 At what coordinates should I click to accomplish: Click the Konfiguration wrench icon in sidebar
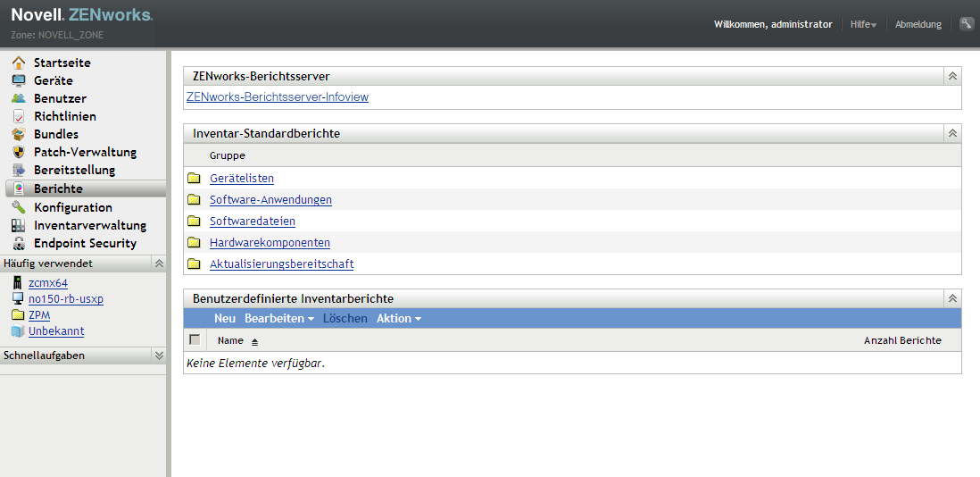coord(18,207)
